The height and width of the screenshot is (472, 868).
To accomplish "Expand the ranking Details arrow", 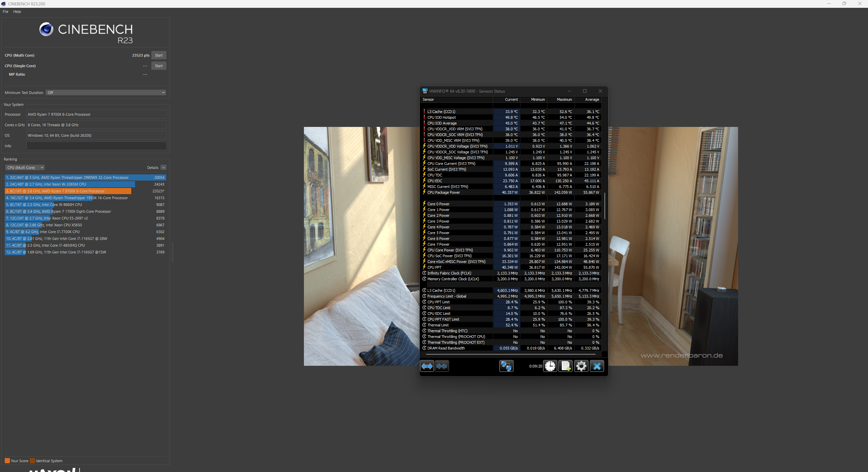I will click(163, 168).
